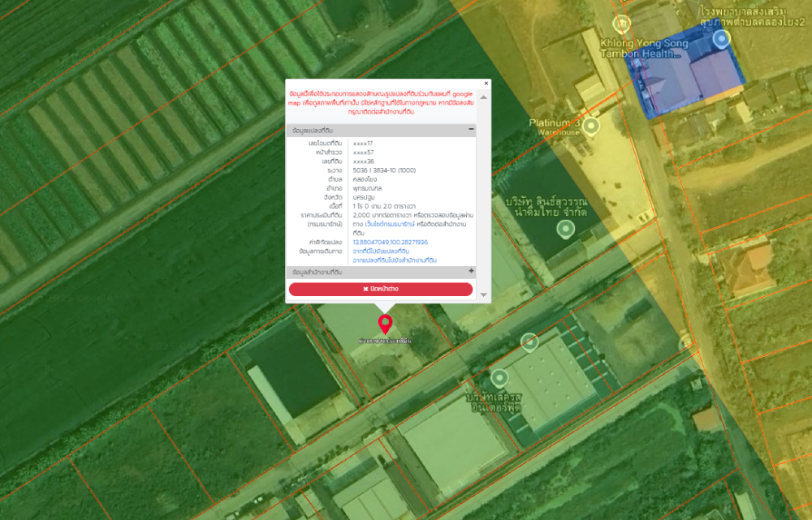Click the บริษัทเลครส อินเตอร์ฟู้ด place marker
812x520 pixels.
499,378
